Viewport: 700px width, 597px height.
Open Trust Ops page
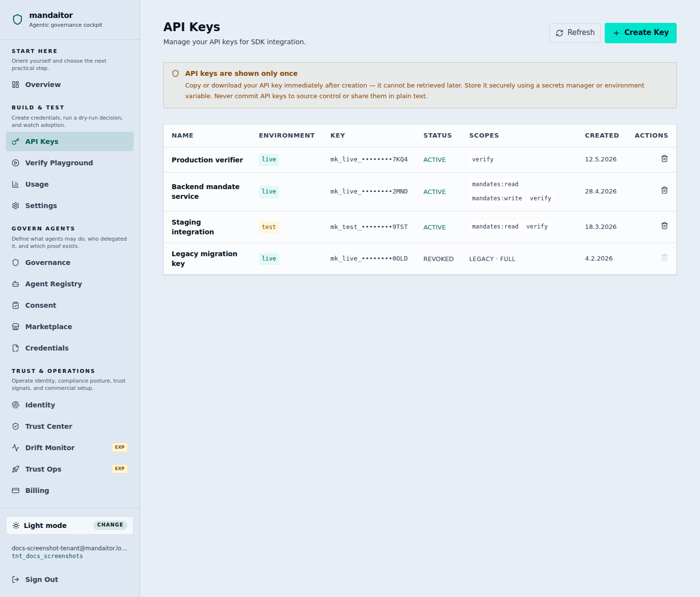pos(70,469)
